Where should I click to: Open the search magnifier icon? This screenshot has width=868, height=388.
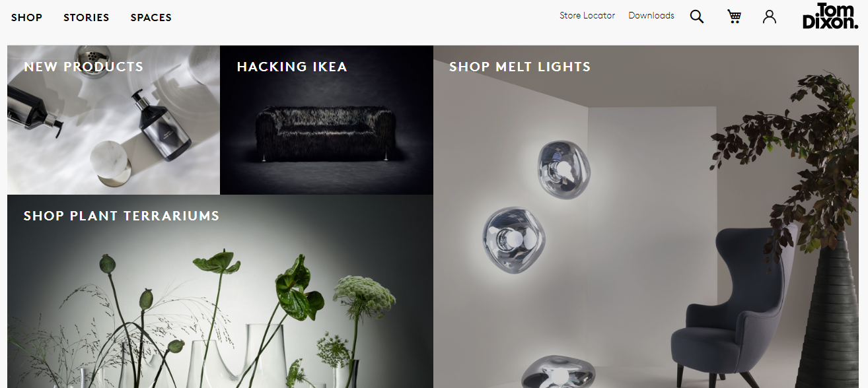point(697,16)
